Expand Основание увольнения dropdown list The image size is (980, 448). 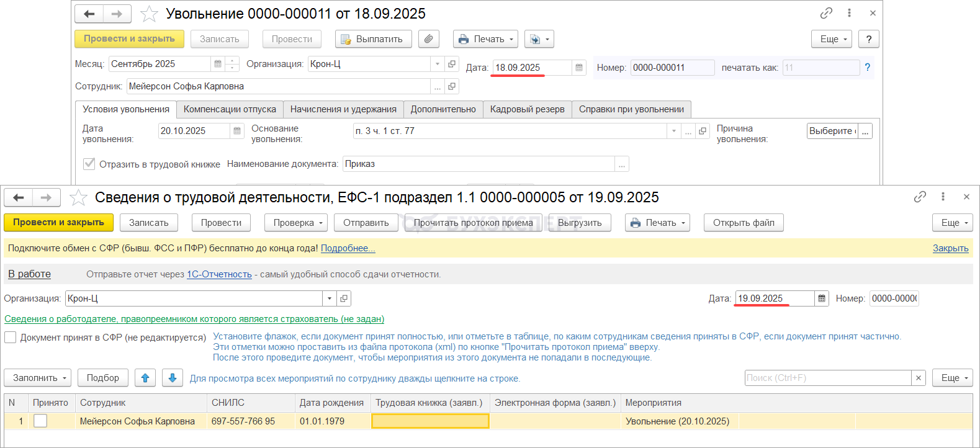click(674, 131)
